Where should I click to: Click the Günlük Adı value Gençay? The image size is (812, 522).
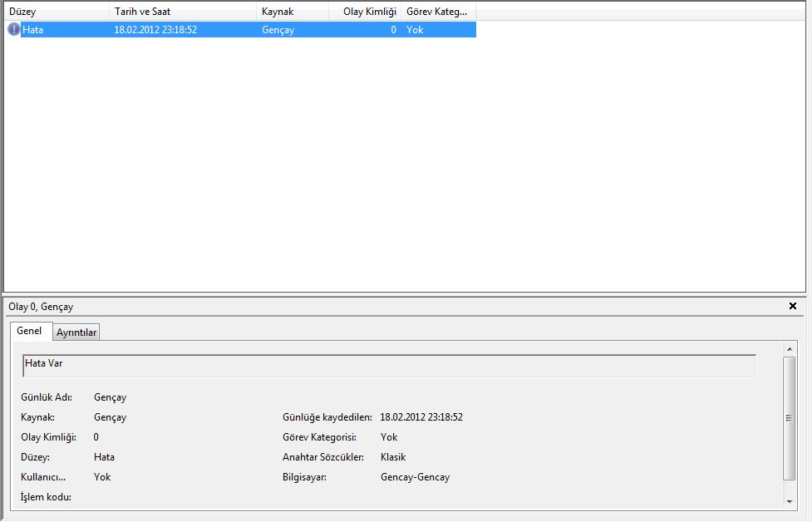click(x=111, y=397)
